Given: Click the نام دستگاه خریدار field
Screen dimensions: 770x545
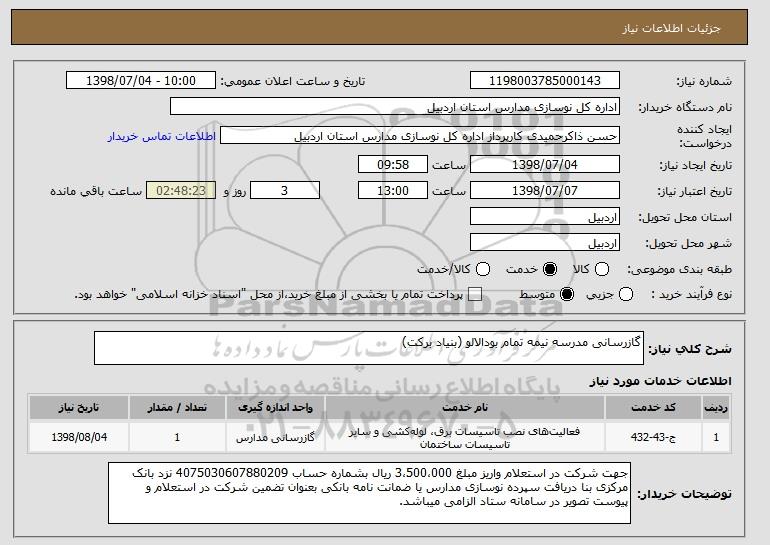Looking at the screenshot, I should [x=395, y=107].
